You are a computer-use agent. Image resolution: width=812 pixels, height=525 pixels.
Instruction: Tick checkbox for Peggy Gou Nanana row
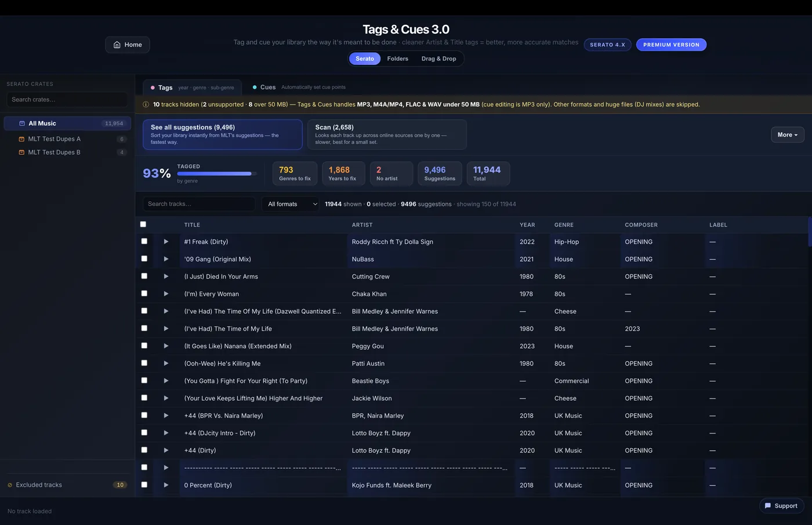pos(144,345)
